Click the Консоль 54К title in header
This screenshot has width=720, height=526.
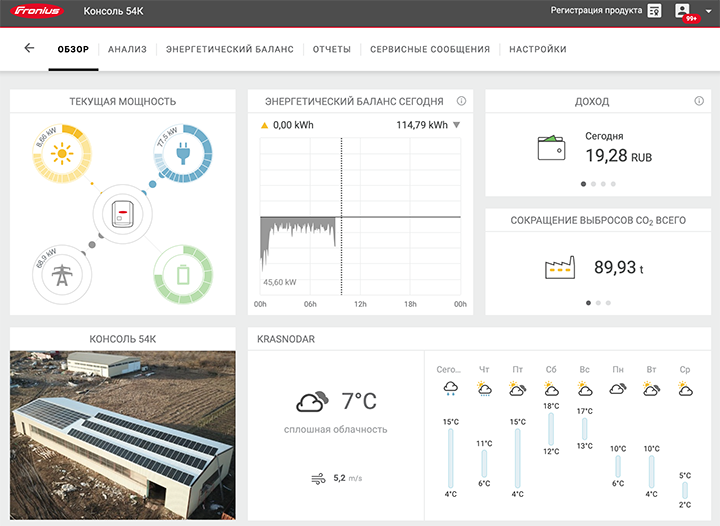pos(113,11)
